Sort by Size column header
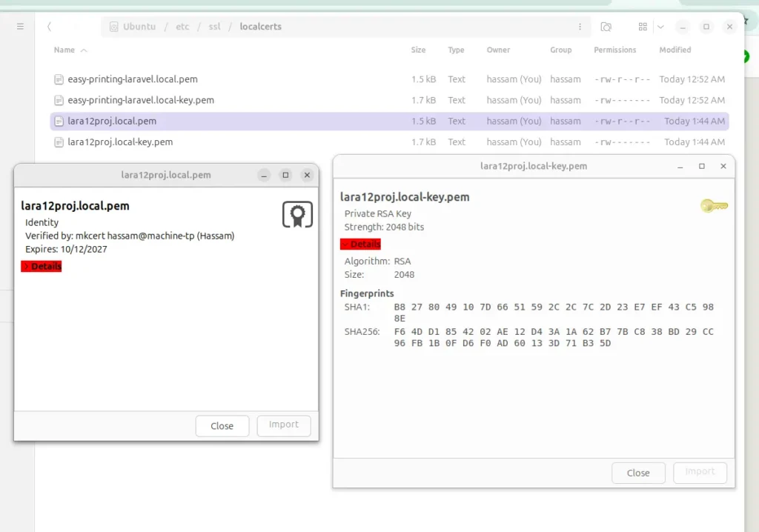Viewport: 759px width, 532px height. click(418, 50)
